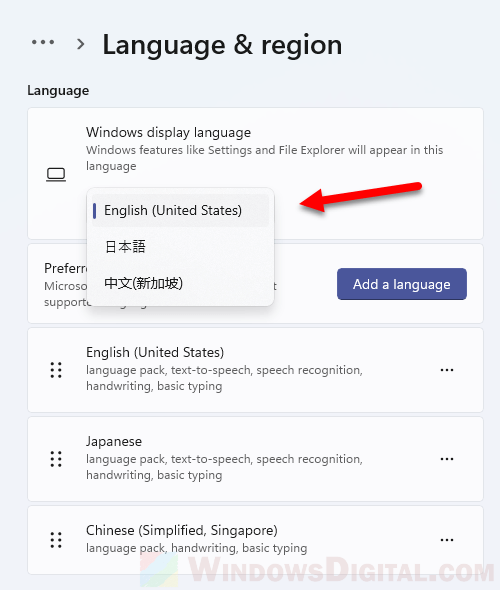Click the Language section heading
This screenshot has height=590, width=500.
point(58,91)
